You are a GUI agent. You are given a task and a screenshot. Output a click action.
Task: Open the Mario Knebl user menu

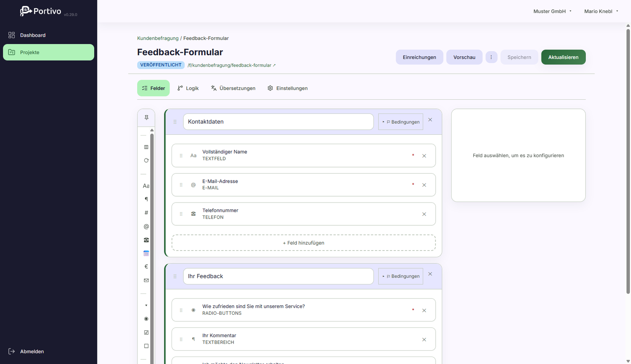click(x=601, y=11)
